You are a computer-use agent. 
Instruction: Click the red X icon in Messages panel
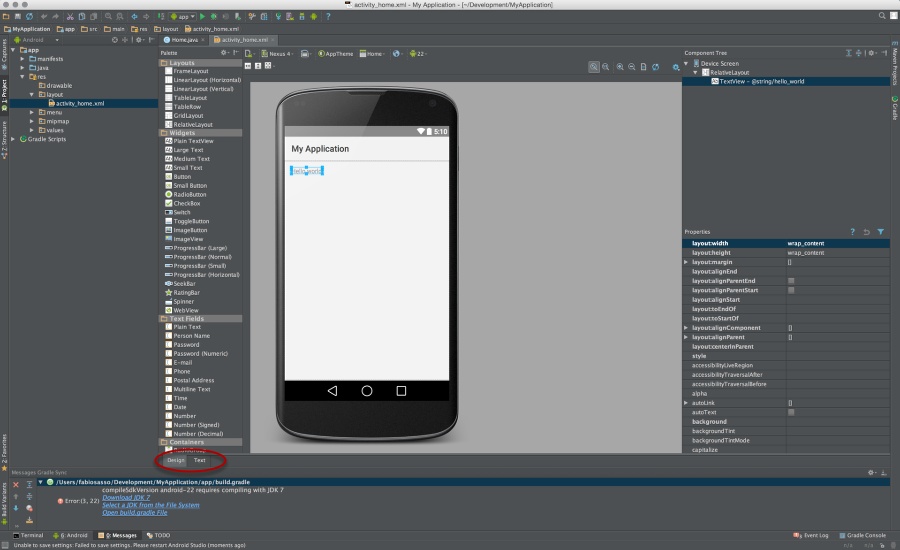click(16, 485)
